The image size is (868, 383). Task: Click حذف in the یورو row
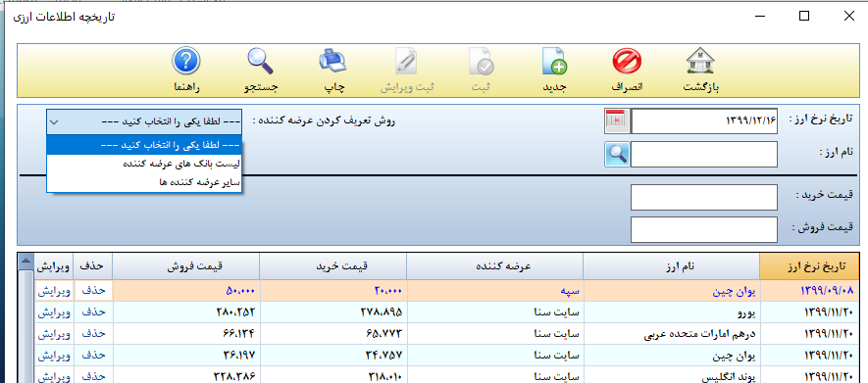click(93, 312)
